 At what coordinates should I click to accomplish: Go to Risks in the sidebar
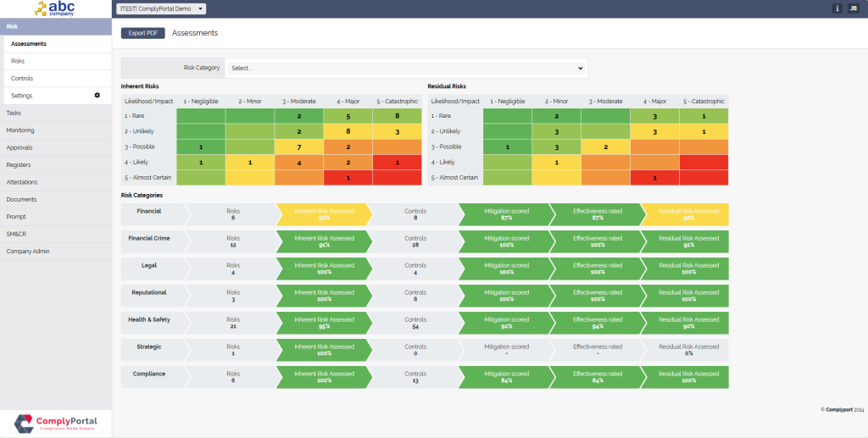tap(18, 61)
